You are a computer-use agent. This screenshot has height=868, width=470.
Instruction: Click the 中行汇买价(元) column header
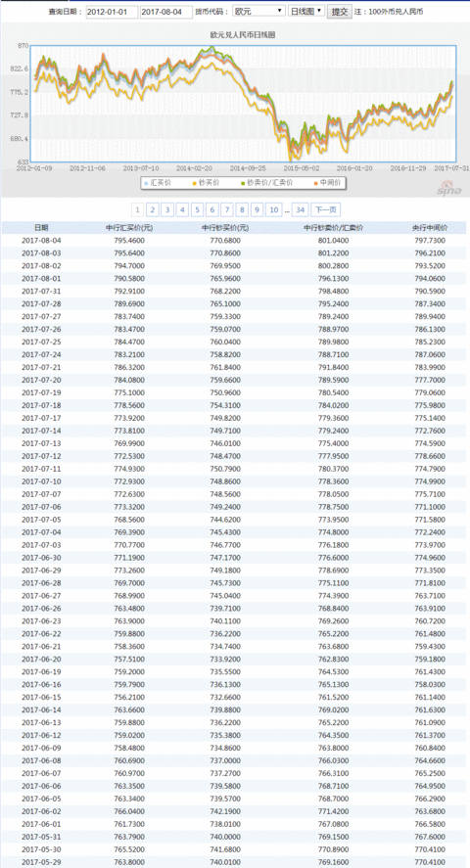pyautogui.click(x=129, y=227)
